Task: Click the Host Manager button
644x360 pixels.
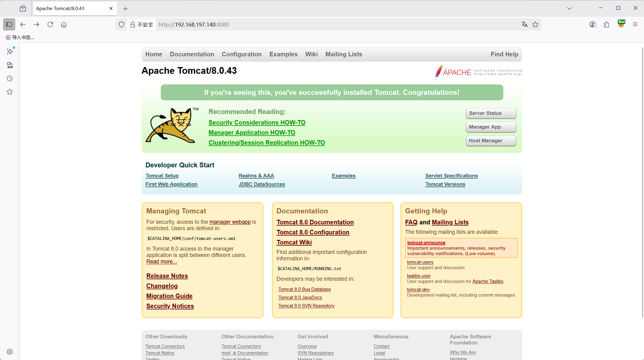Action: click(491, 141)
